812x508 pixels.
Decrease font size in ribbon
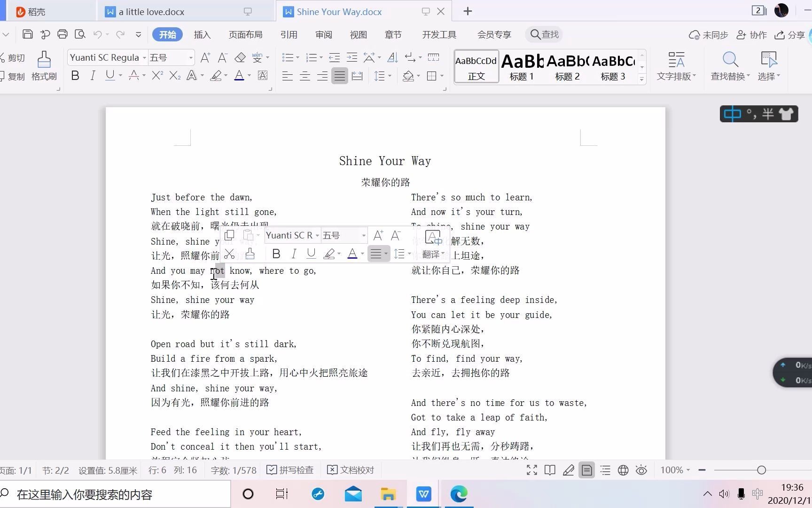(223, 57)
